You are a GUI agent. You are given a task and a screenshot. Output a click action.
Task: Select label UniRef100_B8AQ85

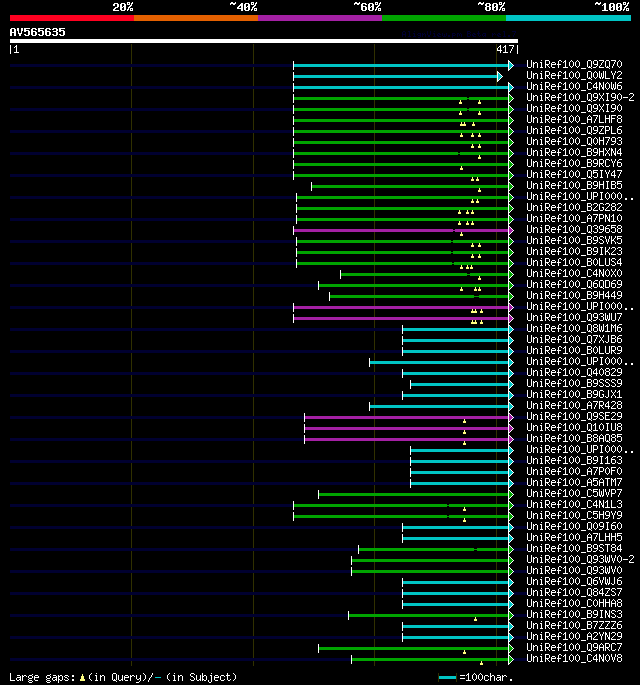(574, 438)
